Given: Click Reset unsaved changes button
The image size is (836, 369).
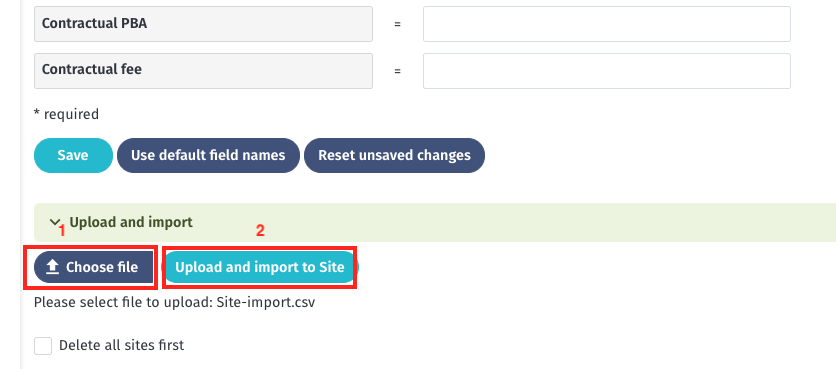Looking at the screenshot, I should (x=394, y=155).
